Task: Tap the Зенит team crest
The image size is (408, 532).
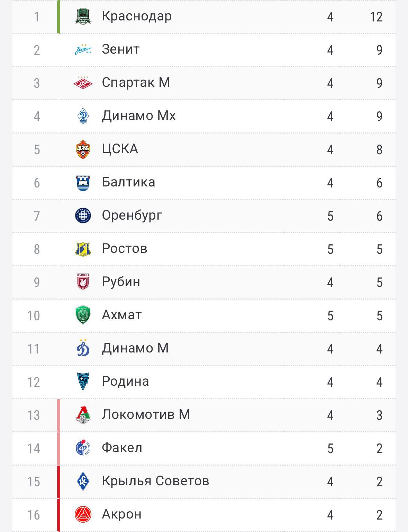Action: point(83,49)
